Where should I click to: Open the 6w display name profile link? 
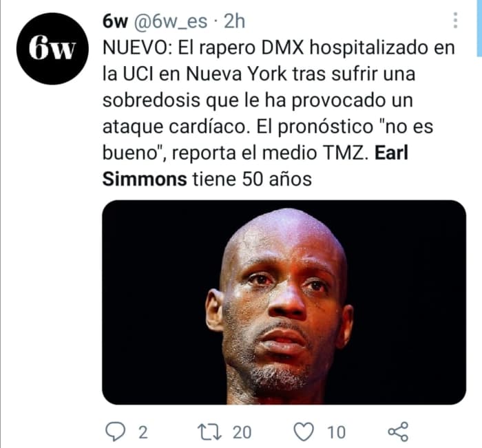[x=115, y=21]
